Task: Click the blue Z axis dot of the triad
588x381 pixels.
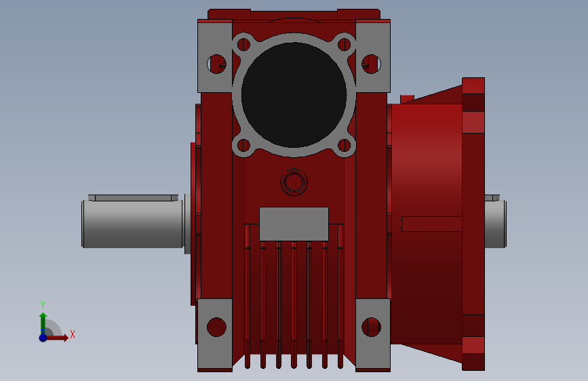Action: 43,338
